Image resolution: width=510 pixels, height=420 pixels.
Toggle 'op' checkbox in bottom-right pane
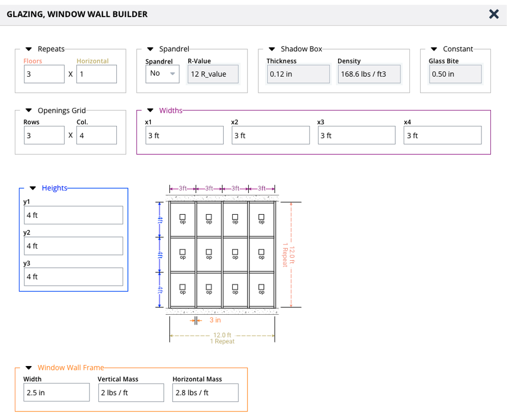tap(261, 286)
